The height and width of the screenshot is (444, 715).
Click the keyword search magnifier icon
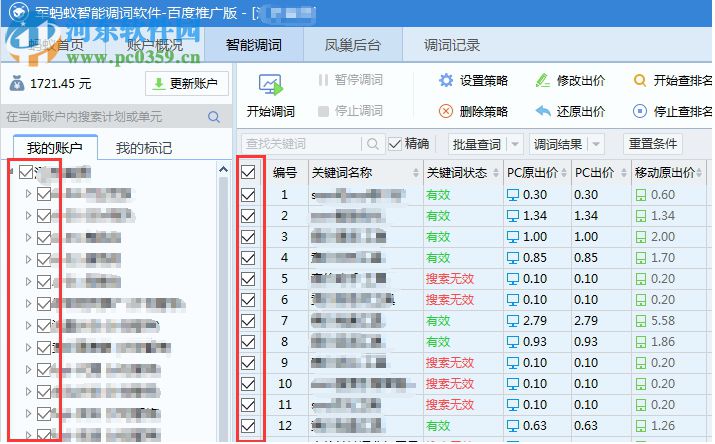[x=373, y=144]
